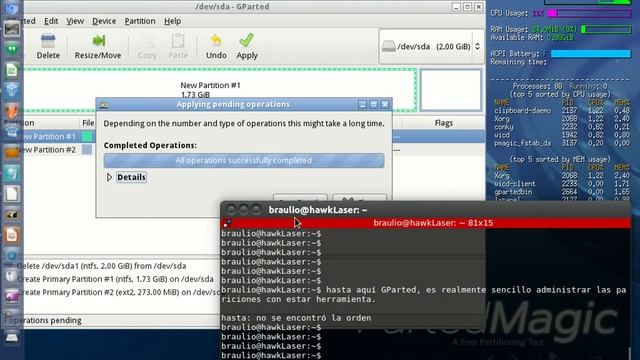The width and height of the screenshot is (640, 360).
Task: Click the 'Completed Operations:' label
Action: pos(150,145)
